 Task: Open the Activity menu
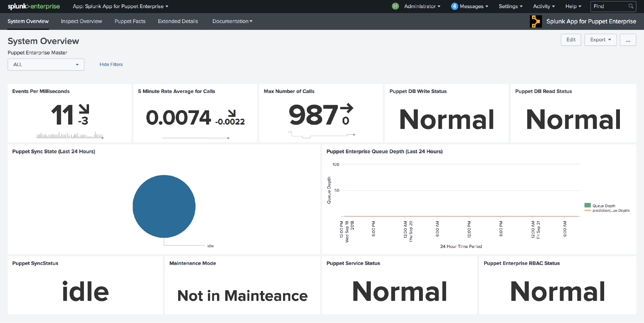click(x=544, y=6)
